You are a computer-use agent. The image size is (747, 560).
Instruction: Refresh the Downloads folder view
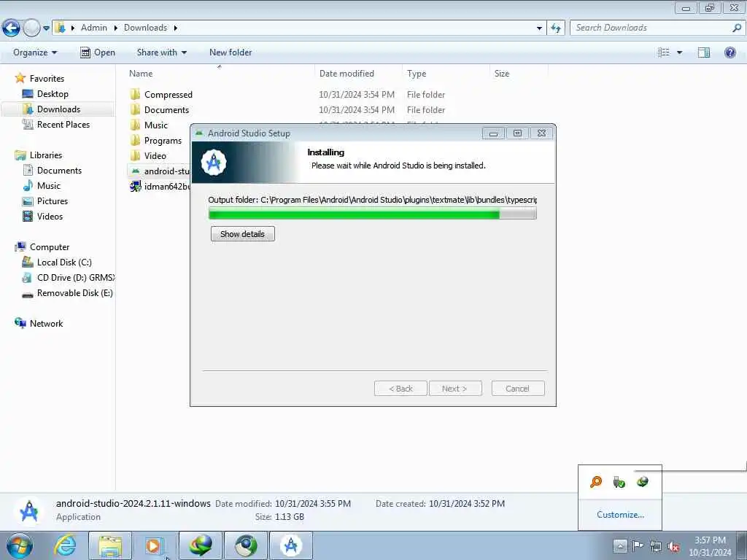coord(555,28)
